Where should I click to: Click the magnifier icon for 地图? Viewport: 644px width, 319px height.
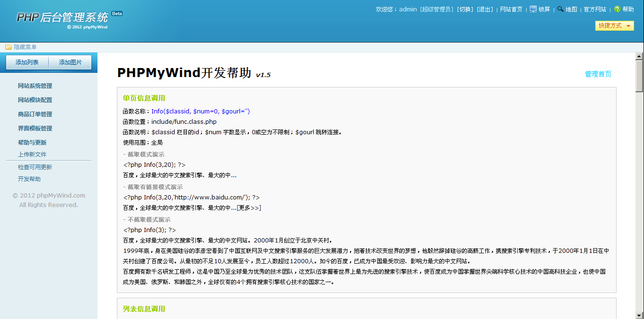tap(560, 9)
